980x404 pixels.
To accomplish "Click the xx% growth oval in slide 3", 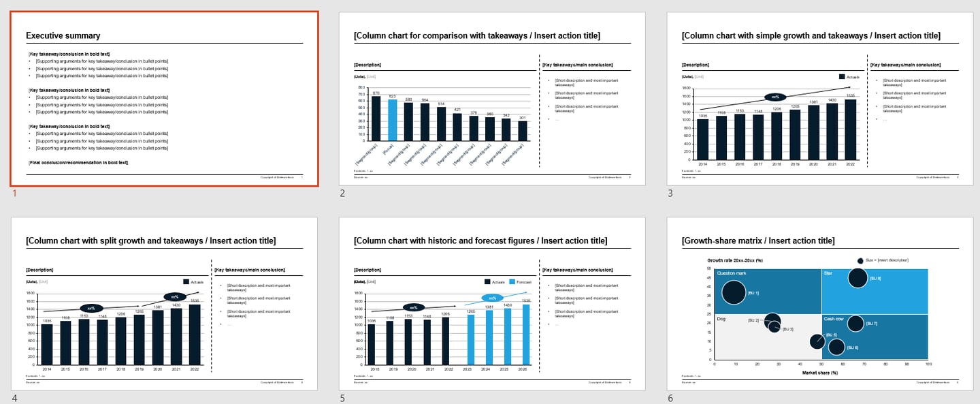I will click(x=774, y=97).
